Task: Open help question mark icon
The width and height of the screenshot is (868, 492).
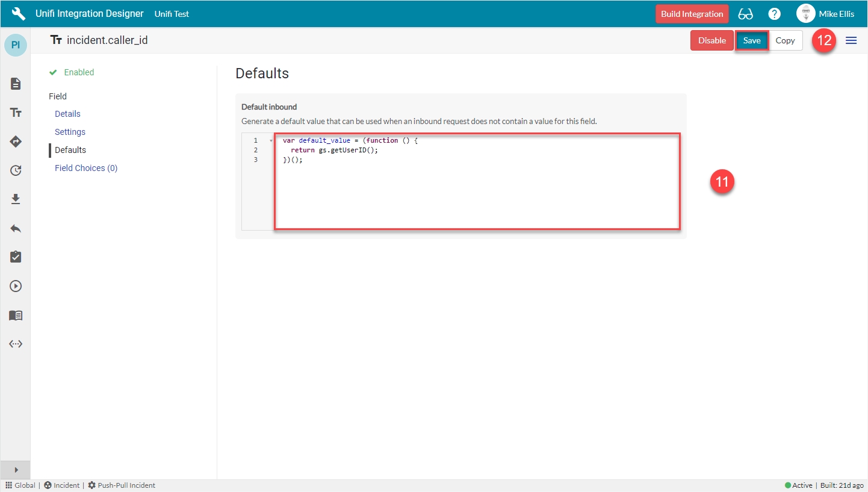Action: (x=775, y=14)
